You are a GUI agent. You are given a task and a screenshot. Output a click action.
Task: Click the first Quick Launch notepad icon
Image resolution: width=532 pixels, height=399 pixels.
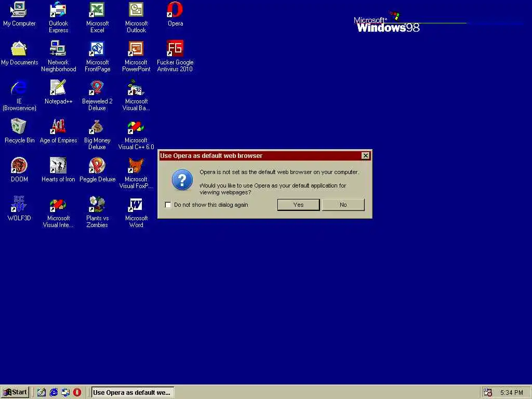click(42, 392)
